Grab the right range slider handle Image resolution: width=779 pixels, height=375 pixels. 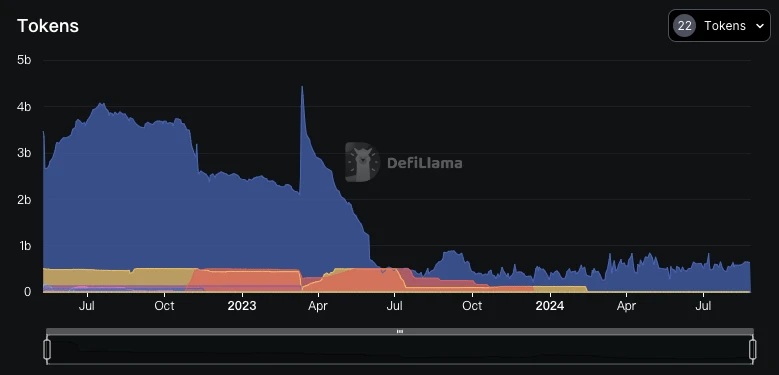pos(753,349)
